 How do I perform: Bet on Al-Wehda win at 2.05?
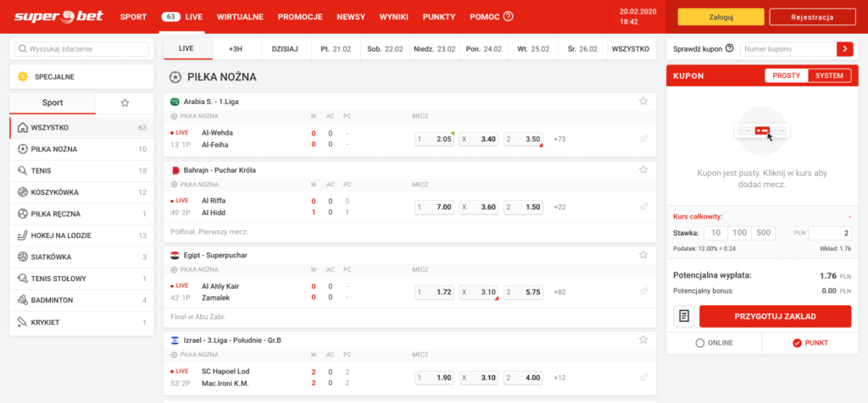point(435,140)
